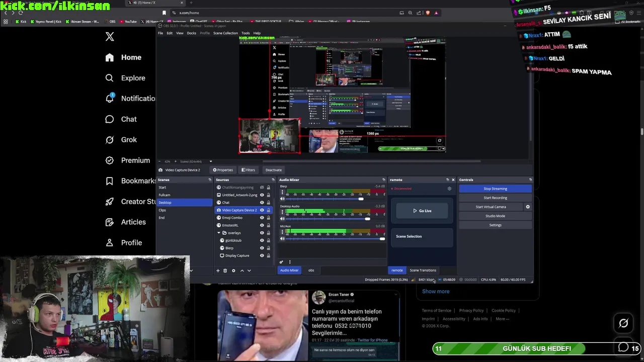This screenshot has height=362, width=644.
Task: Open the Grok icon in X sidebar
Action: (x=109, y=140)
